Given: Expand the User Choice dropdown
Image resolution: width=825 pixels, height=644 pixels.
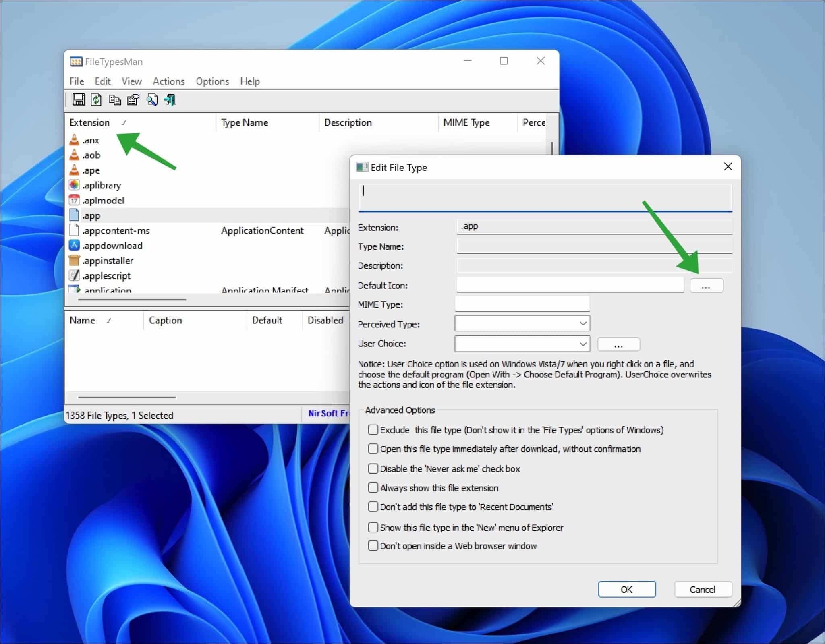Looking at the screenshot, I should (x=582, y=344).
